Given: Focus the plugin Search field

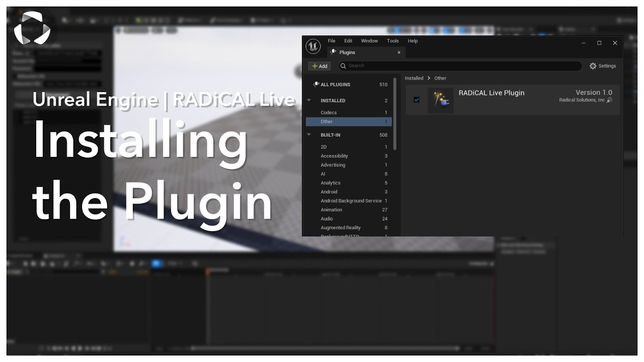Looking at the screenshot, I should (x=460, y=66).
